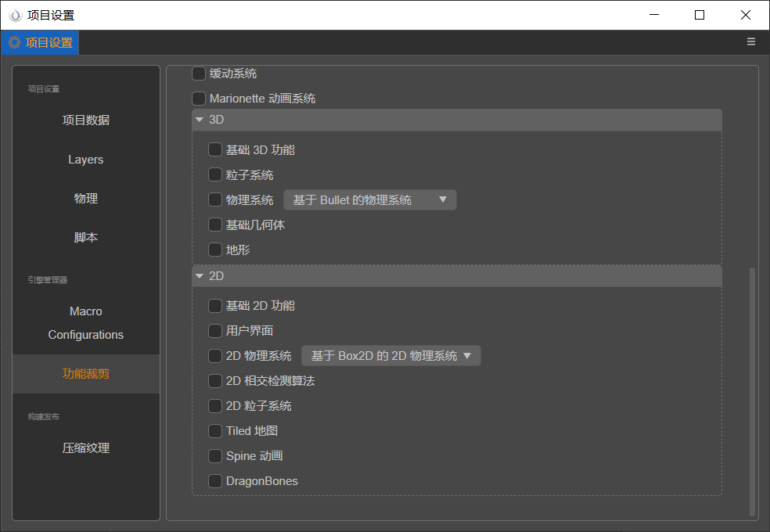Screen dimensions: 770x532
Task: Select the 项目设置 panel tab
Action: (40, 43)
